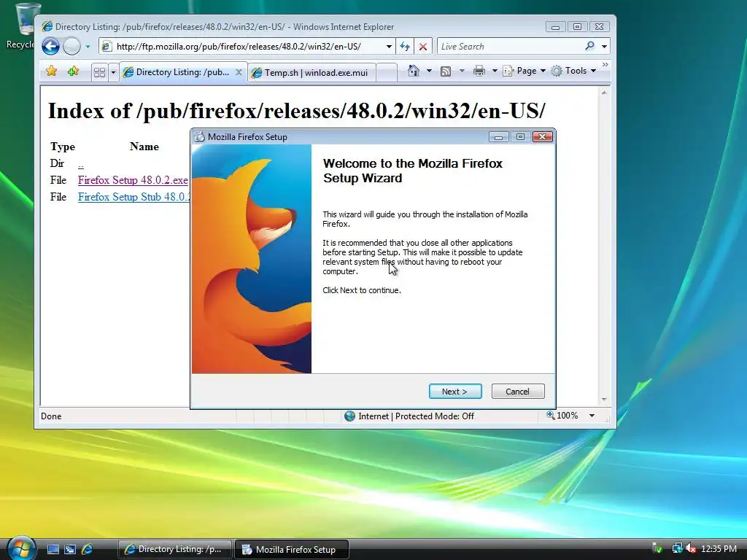Viewport: 747px width, 560px height.
Task: Open the Firefox Setup Stub link
Action: point(134,197)
